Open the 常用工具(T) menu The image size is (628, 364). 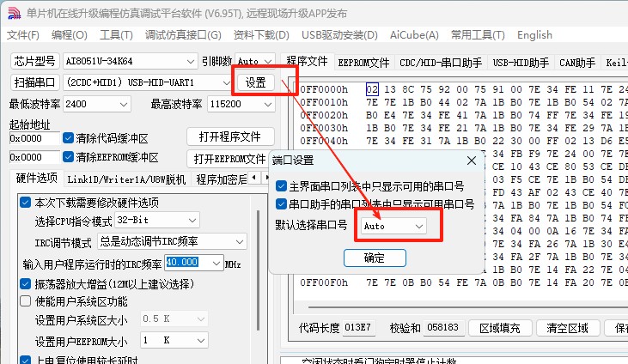coord(478,35)
